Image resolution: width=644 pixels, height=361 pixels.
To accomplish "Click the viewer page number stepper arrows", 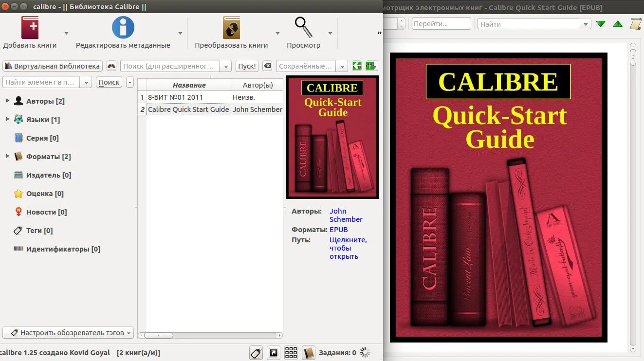I will click(x=401, y=23).
